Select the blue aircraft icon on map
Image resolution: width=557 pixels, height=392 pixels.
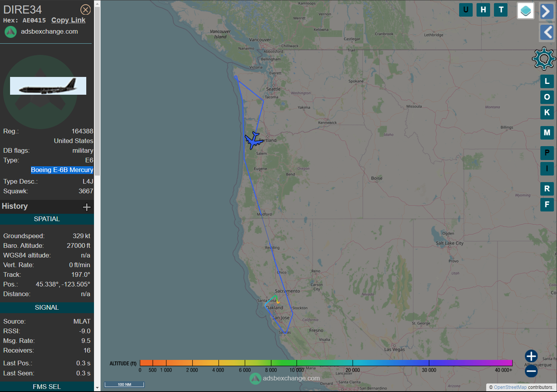point(253,140)
